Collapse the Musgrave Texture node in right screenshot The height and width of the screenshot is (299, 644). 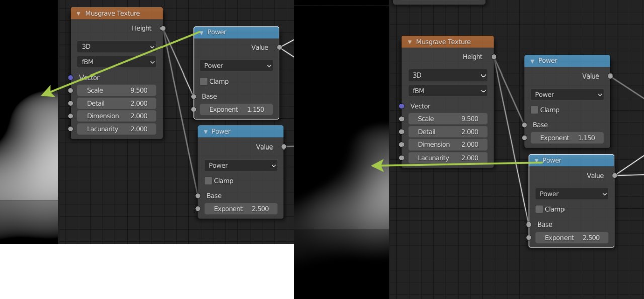pyautogui.click(x=410, y=42)
